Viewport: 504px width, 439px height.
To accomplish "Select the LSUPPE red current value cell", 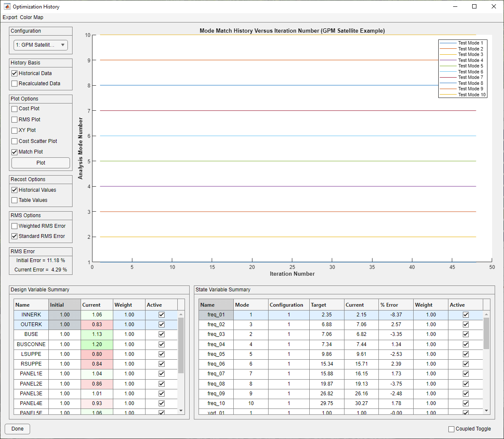I will 97,354.
